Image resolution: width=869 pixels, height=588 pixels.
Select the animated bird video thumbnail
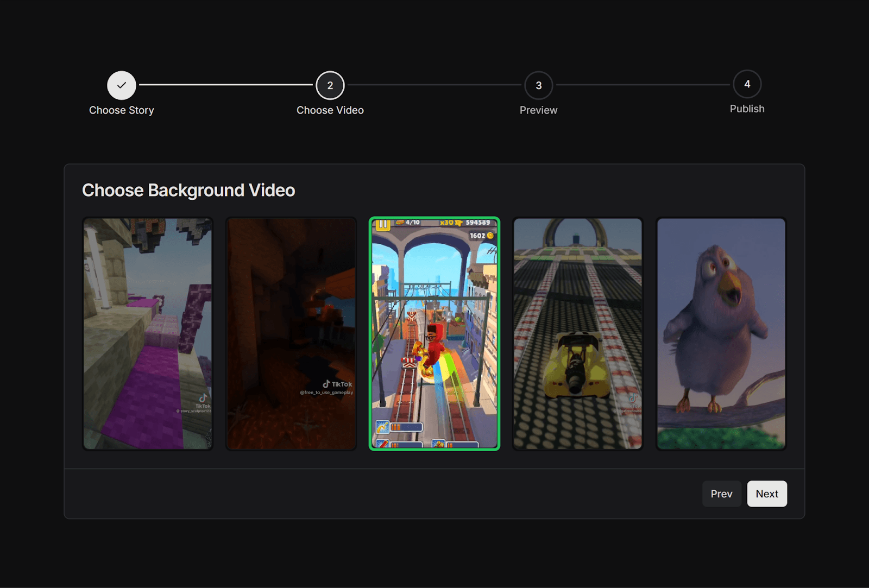(721, 333)
